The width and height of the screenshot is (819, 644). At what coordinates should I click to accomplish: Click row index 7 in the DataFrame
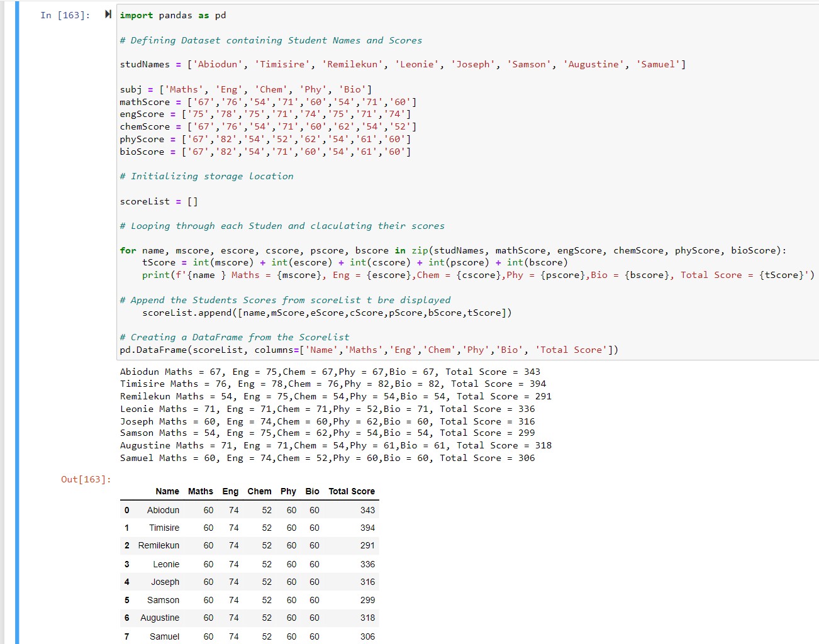126,636
